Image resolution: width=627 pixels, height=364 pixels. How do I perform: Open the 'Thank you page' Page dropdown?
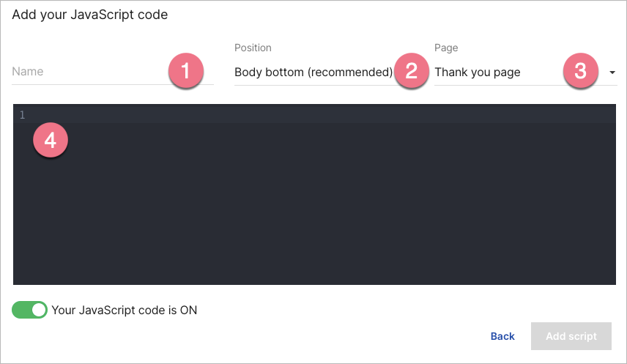[498, 73]
